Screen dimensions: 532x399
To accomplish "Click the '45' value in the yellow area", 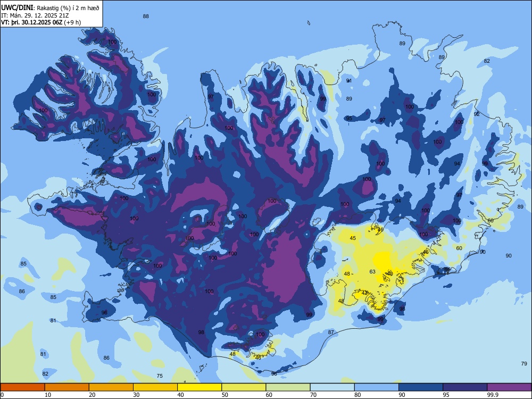I will pos(353,238).
